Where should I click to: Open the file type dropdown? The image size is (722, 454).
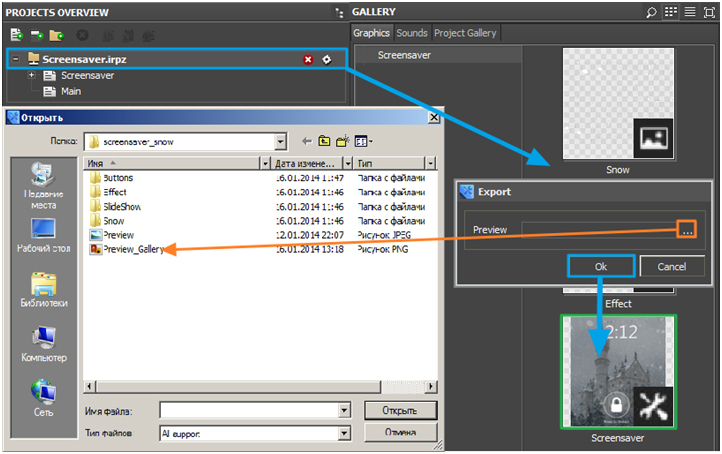click(344, 434)
